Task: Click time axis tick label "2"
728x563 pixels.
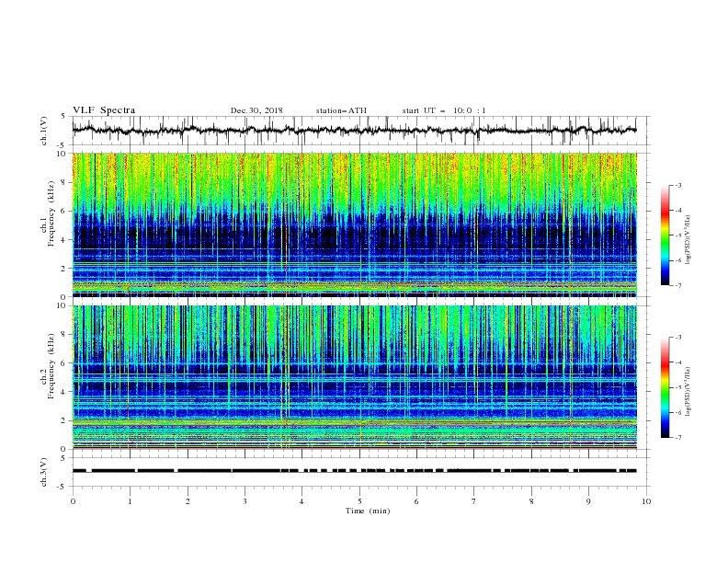Action: point(188,501)
